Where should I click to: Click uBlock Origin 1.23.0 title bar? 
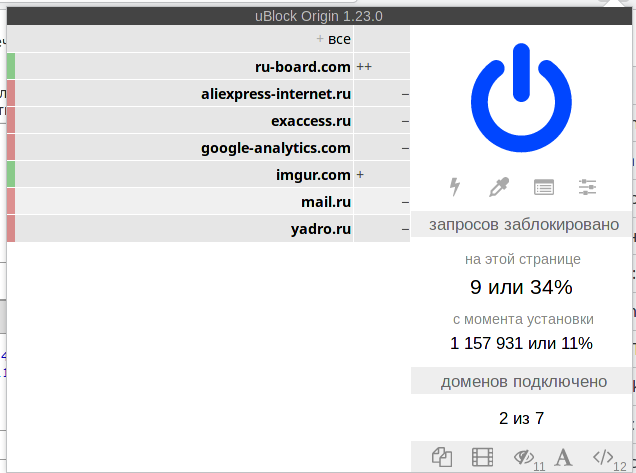tap(319, 16)
